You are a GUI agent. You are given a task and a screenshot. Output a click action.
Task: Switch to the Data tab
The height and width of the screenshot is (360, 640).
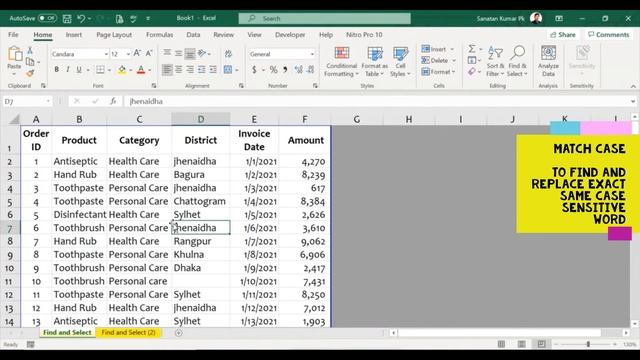coord(193,35)
